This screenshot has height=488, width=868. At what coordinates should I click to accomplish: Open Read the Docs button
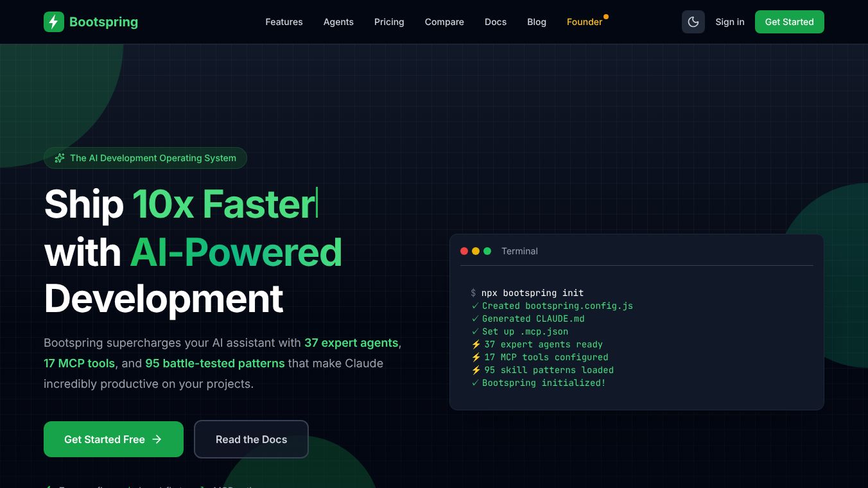(x=251, y=439)
